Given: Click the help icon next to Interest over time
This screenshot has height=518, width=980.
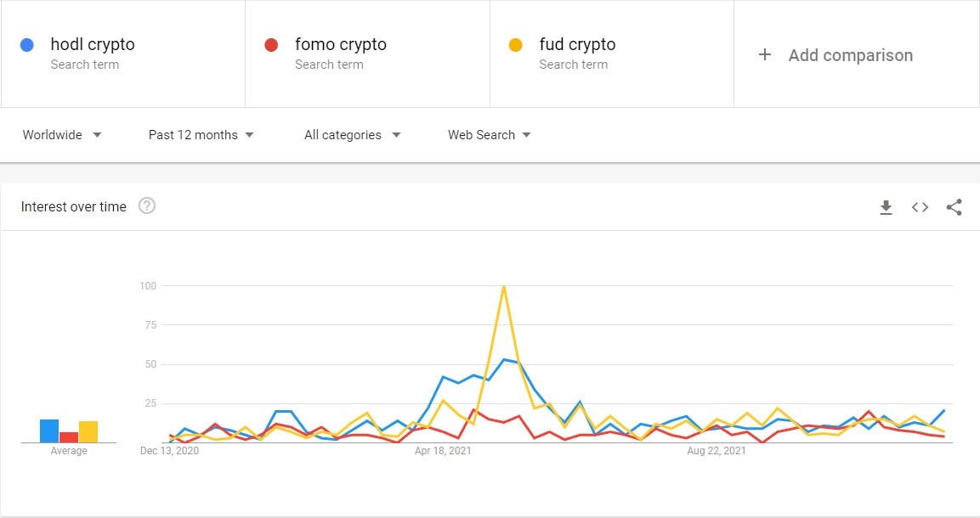Looking at the screenshot, I should point(146,206).
